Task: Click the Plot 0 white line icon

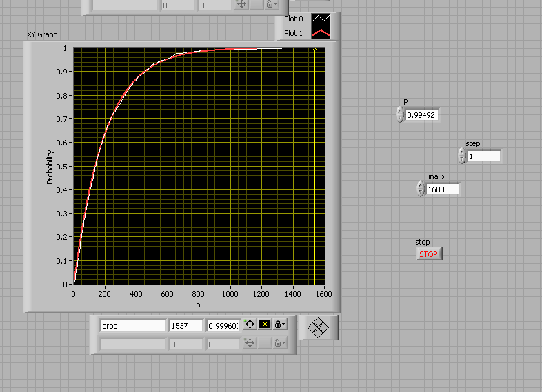Action: pos(321,19)
